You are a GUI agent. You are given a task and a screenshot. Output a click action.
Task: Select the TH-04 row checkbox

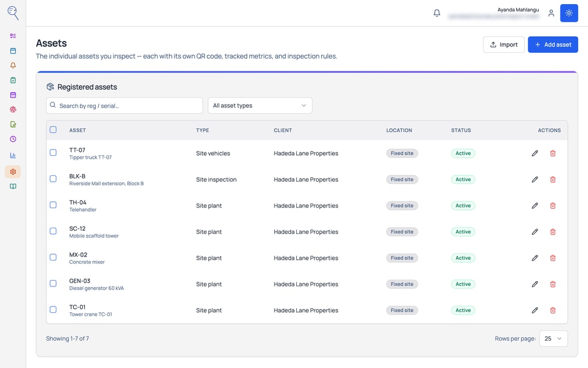tap(53, 205)
